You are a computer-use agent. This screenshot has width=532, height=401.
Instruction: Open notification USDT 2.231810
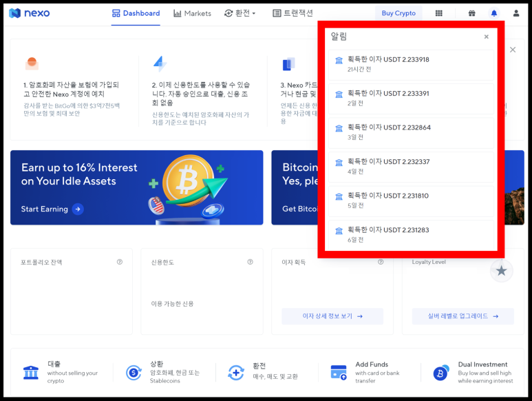[x=411, y=201]
